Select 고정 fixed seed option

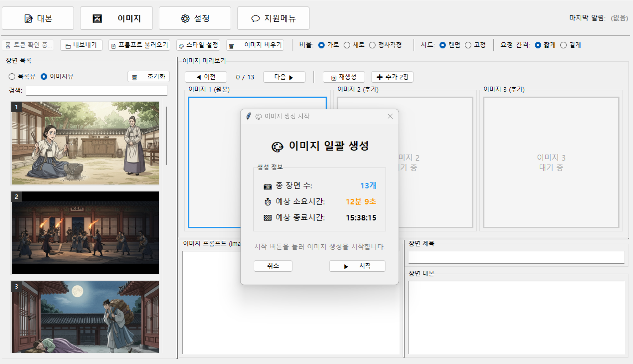[x=468, y=45]
